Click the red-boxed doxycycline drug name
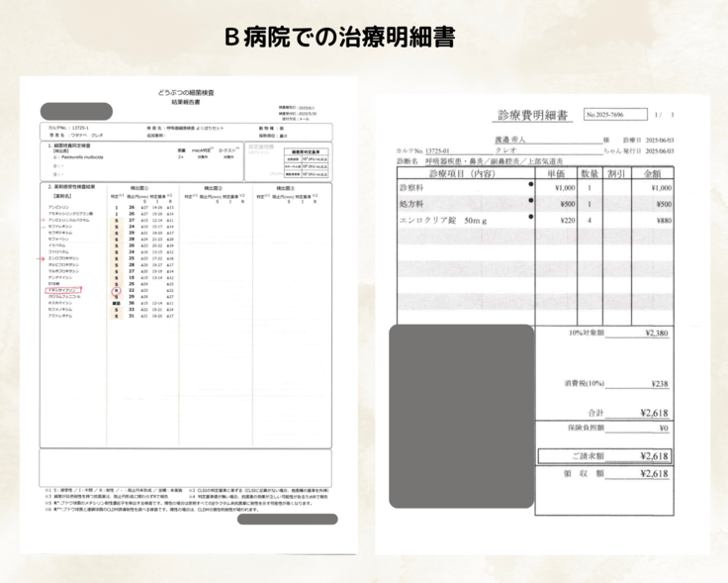The height and width of the screenshot is (583, 728). click(61, 290)
